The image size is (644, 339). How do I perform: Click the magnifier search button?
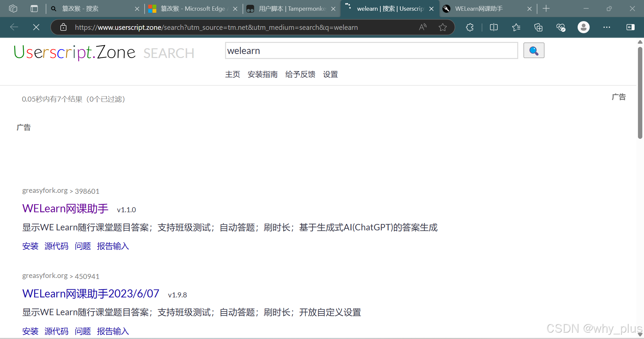click(534, 51)
